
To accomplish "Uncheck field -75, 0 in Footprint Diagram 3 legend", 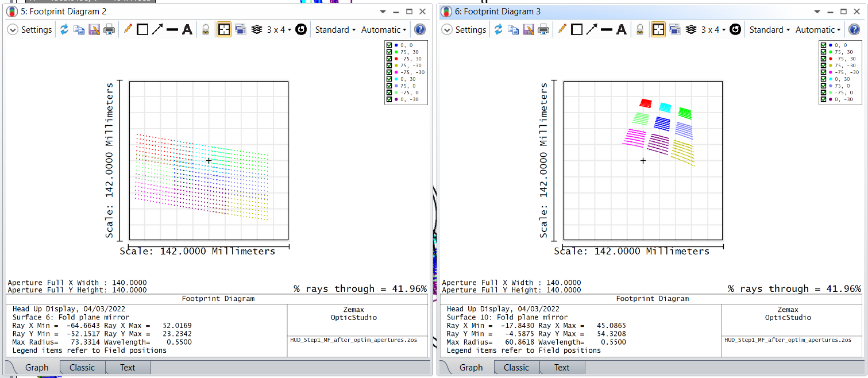I will (x=824, y=92).
